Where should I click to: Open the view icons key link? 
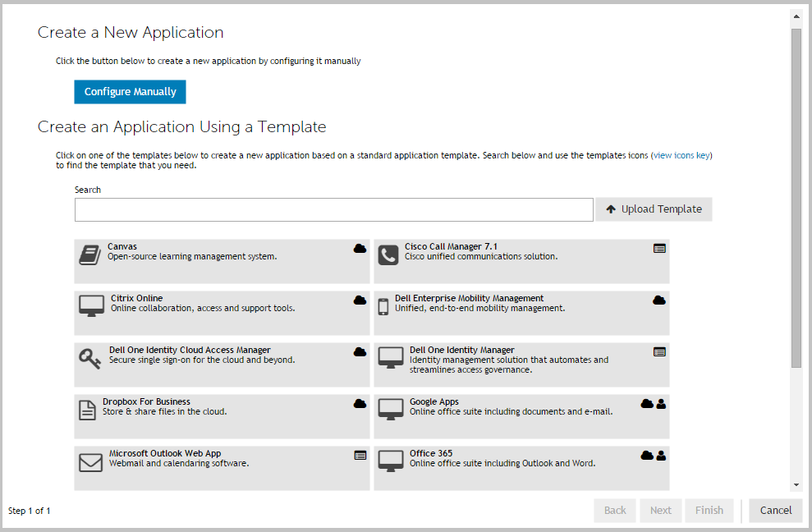coord(681,155)
